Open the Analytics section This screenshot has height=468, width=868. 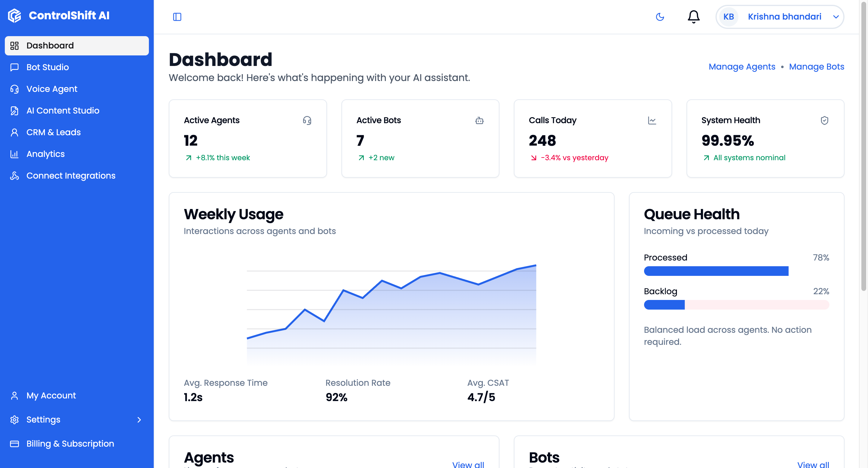(x=46, y=154)
